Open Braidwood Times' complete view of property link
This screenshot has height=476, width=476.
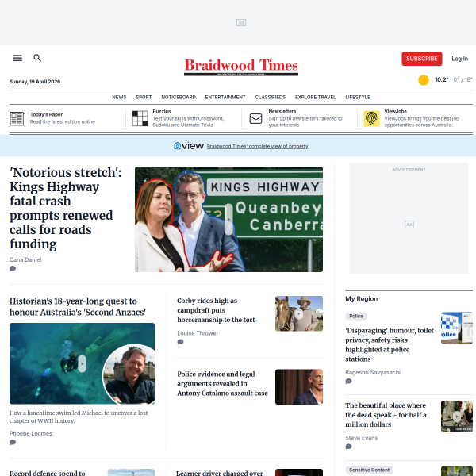pyautogui.click(x=257, y=146)
